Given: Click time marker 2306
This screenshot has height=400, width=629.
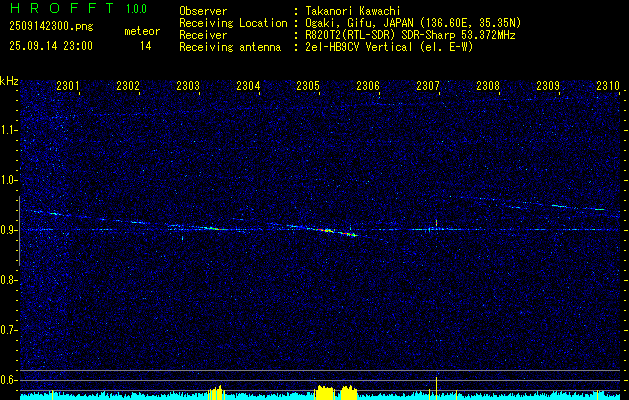Looking at the screenshot, I should [368, 85].
